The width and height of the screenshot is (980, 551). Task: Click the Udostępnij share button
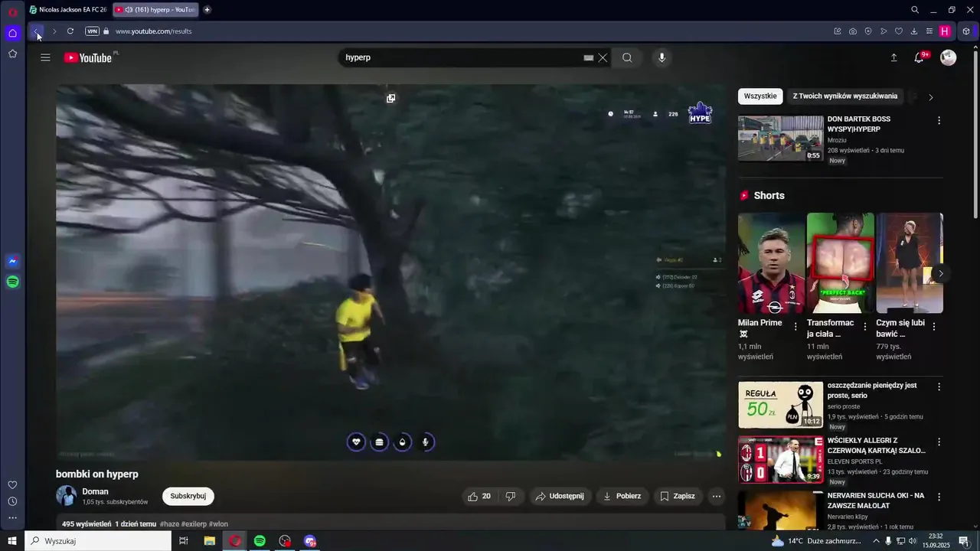click(560, 496)
